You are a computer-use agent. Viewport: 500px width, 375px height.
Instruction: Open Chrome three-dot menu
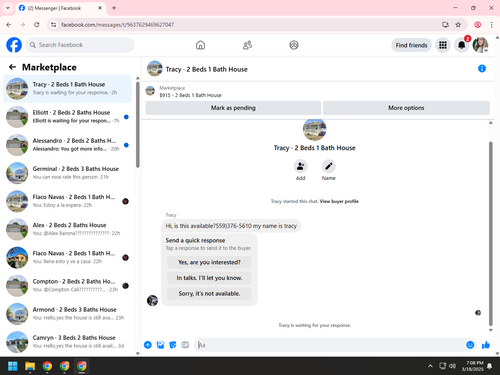tap(491, 25)
